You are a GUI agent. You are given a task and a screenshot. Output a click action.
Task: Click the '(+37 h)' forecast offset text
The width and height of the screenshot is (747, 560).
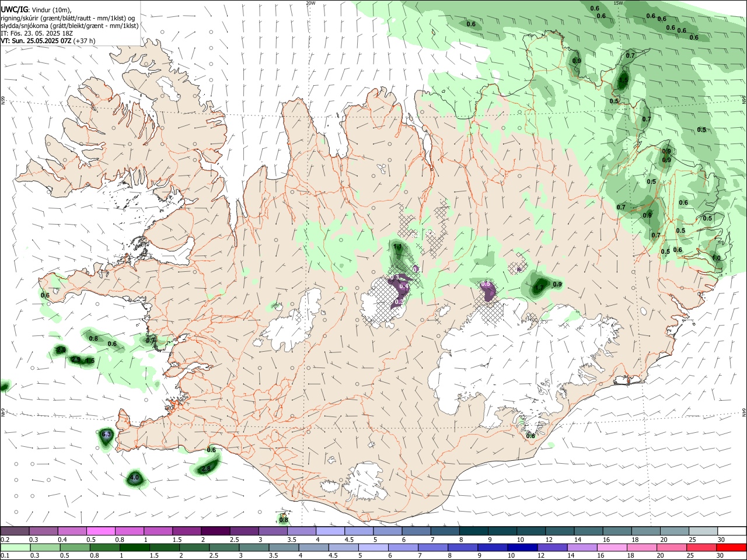(84, 41)
